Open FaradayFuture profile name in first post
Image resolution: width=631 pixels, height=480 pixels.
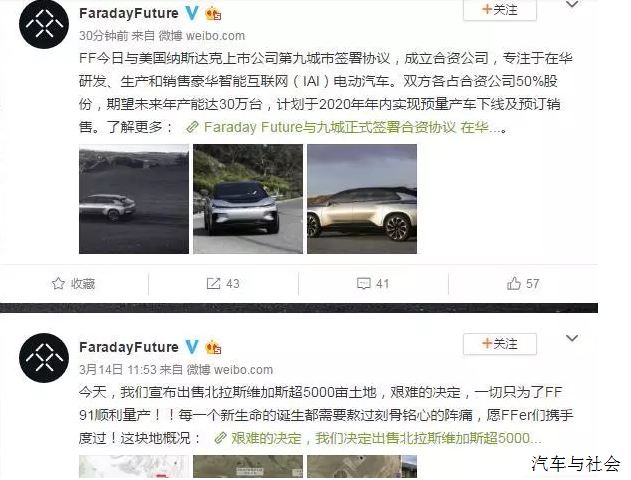pos(129,13)
